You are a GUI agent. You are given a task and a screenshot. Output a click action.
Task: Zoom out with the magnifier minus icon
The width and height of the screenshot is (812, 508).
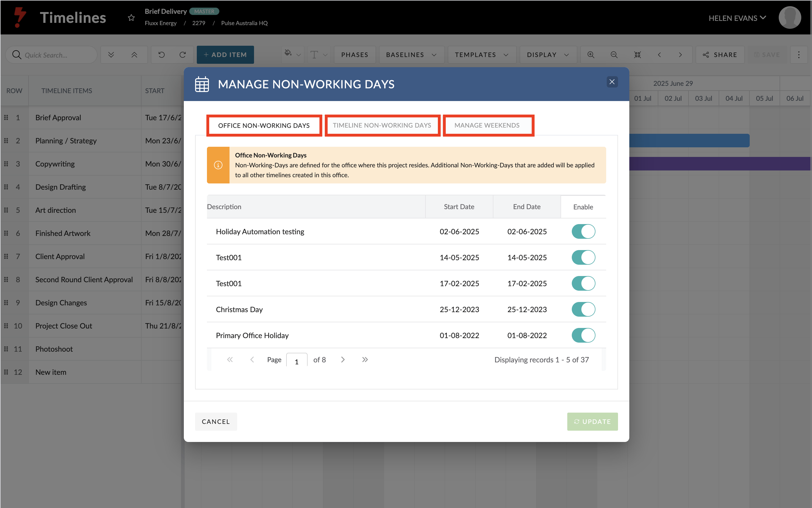[614, 55]
